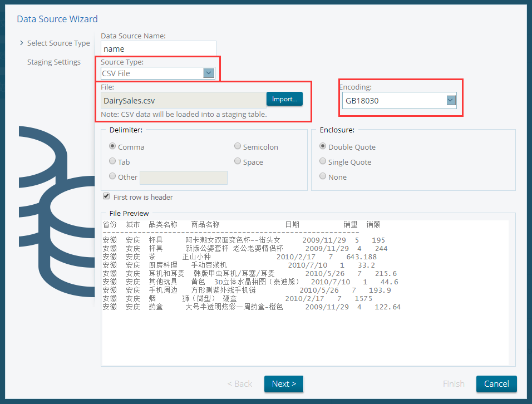Image resolution: width=532 pixels, height=404 pixels.
Task: Go to Staging Settings step
Action: coord(54,62)
